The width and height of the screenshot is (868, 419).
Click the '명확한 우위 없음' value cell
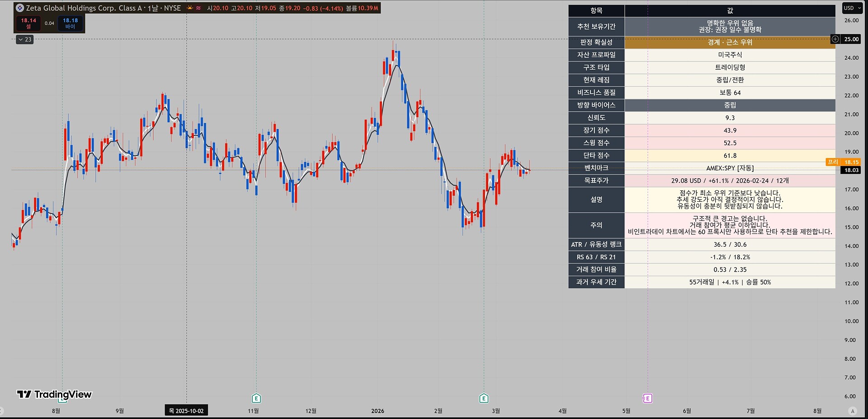(730, 27)
